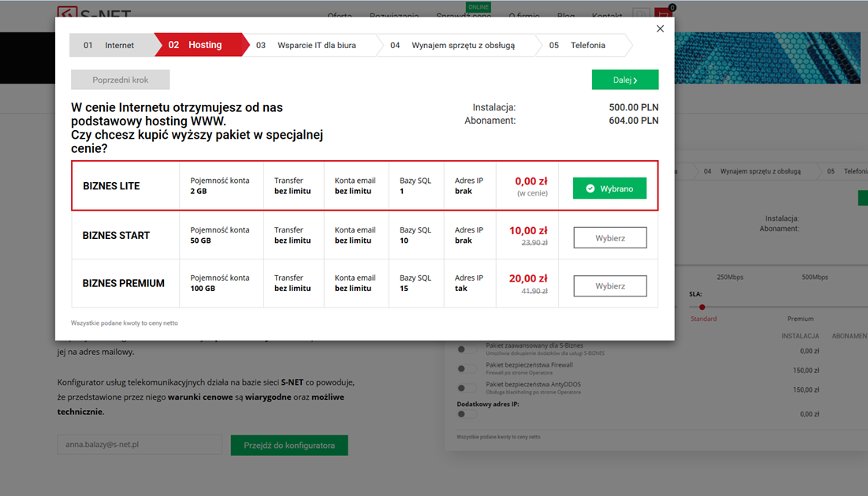Viewport: 868px width, 496px height.
Task: Click the BIZNES LITE package name
Action: pos(111,186)
